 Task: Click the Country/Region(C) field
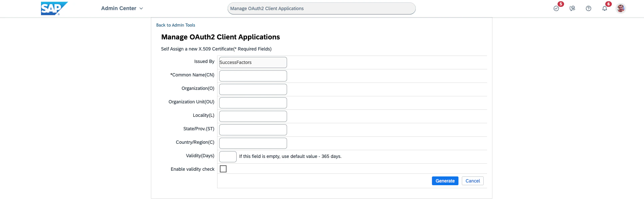253,143
